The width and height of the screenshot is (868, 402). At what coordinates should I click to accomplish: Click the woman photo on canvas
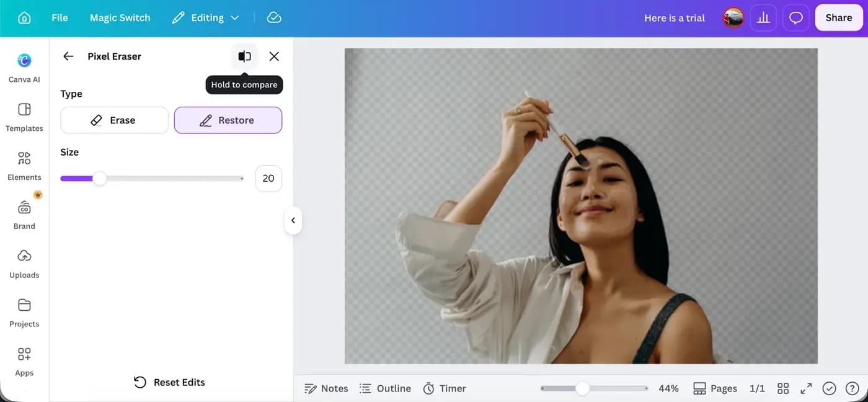[581, 206]
